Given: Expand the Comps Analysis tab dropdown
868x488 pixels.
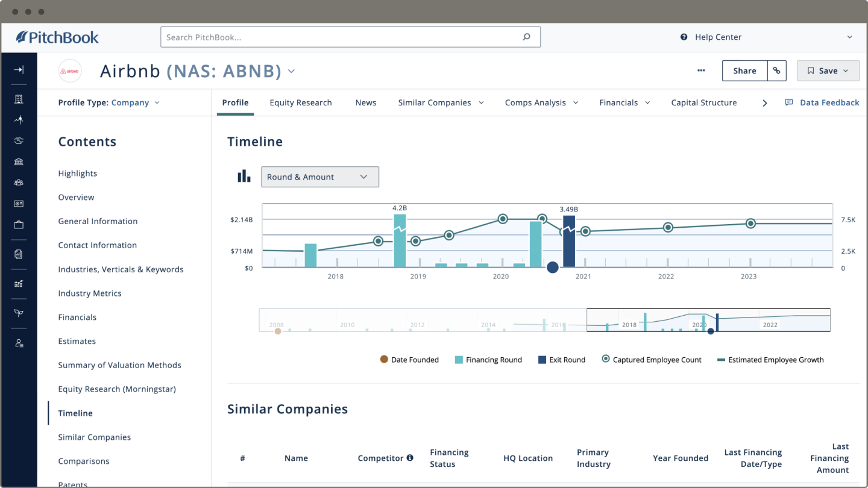Looking at the screenshot, I should click(x=576, y=102).
